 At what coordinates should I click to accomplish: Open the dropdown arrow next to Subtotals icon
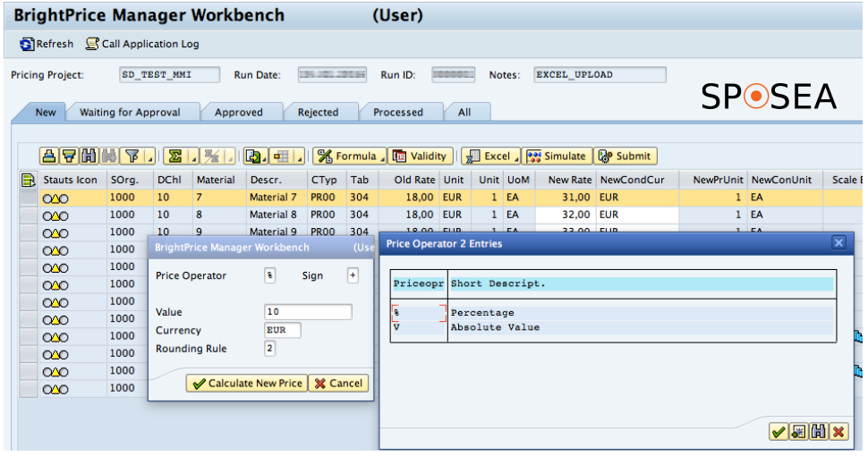click(230, 157)
